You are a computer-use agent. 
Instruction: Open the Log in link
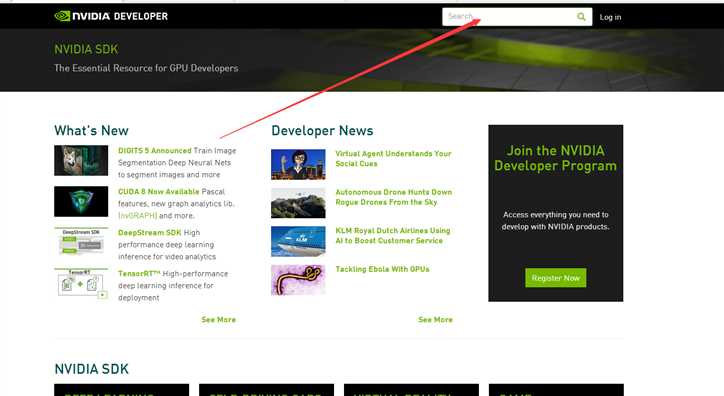point(610,17)
